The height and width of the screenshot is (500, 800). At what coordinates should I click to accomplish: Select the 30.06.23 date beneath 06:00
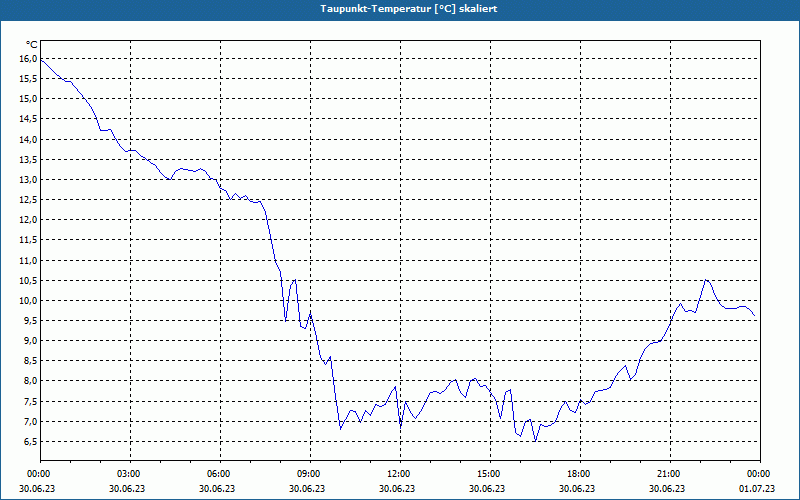tap(217, 488)
